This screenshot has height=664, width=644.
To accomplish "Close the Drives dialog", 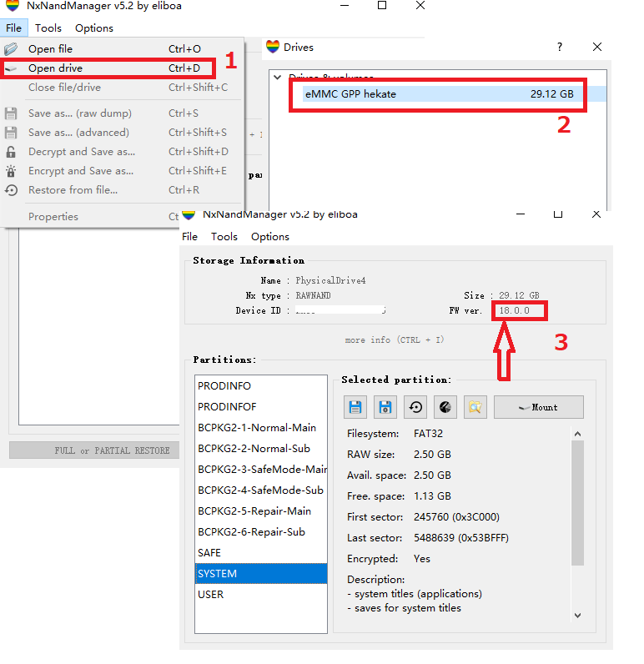I will tap(597, 47).
